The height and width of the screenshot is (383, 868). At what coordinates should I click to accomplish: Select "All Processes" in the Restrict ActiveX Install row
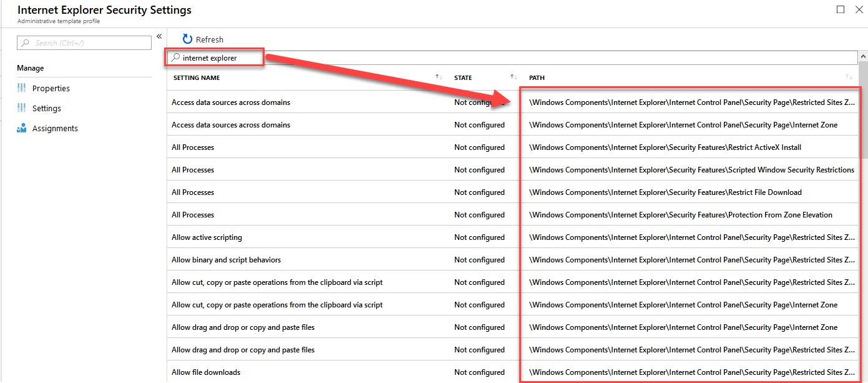[193, 147]
